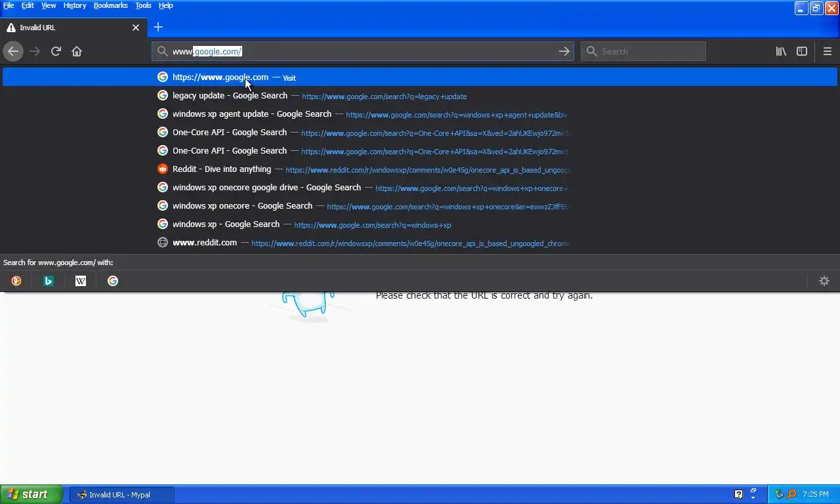840x504 pixels.
Task: Open a new tab with plus
Action: (x=158, y=27)
